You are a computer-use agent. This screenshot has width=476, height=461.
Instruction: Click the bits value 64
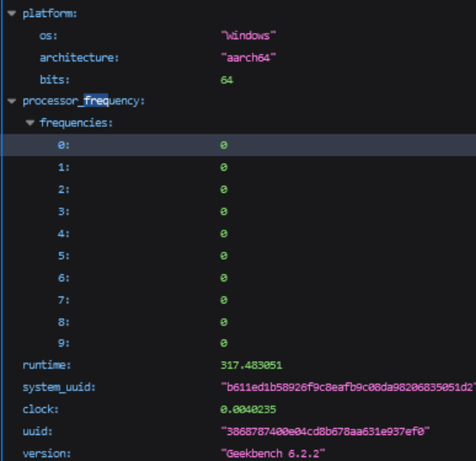pyautogui.click(x=226, y=79)
